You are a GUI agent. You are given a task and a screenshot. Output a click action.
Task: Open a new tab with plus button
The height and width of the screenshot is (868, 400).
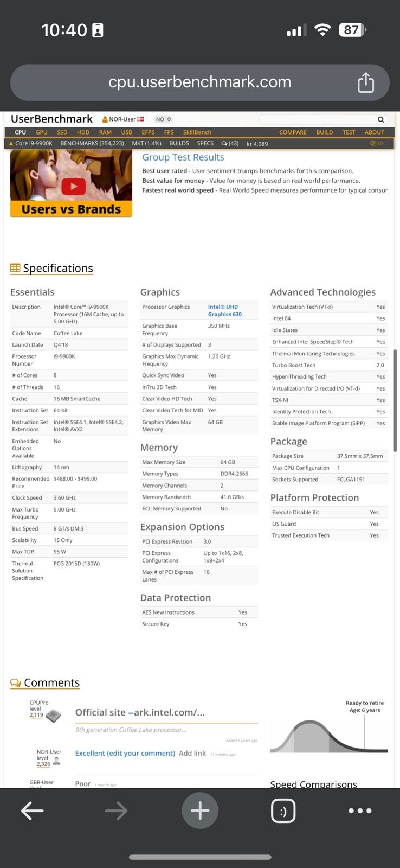(200, 811)
